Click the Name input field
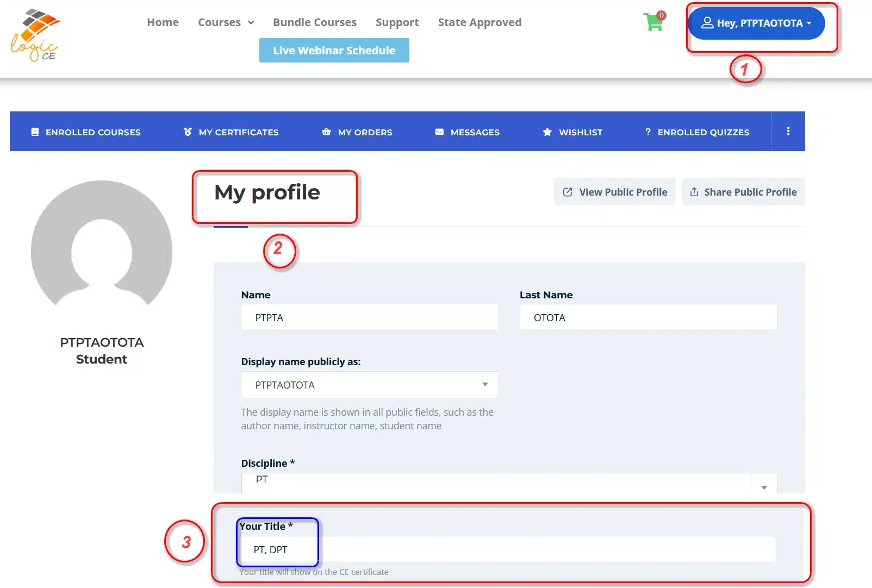The image size is (872, 588). pos(370,317)
